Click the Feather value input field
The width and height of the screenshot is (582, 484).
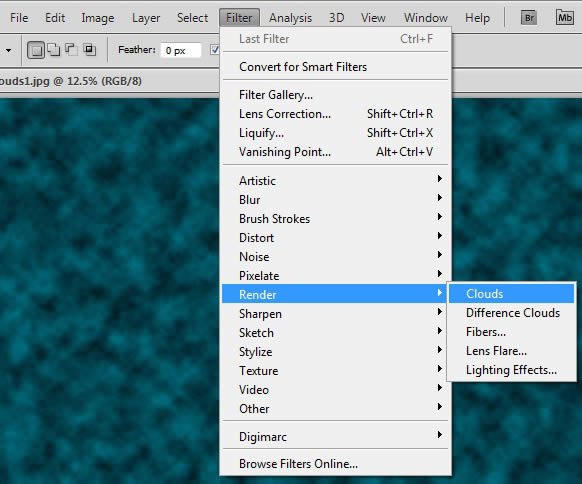click(x=181, y=50)
